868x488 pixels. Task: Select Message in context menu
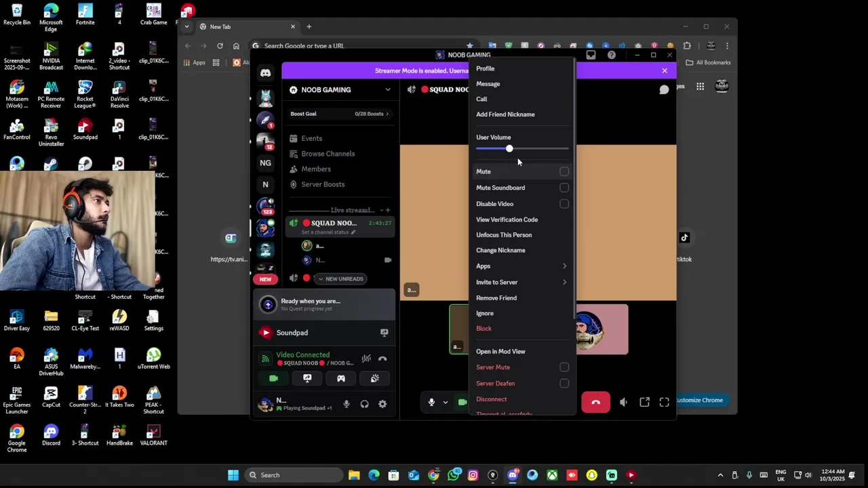(x=522, y=84)
